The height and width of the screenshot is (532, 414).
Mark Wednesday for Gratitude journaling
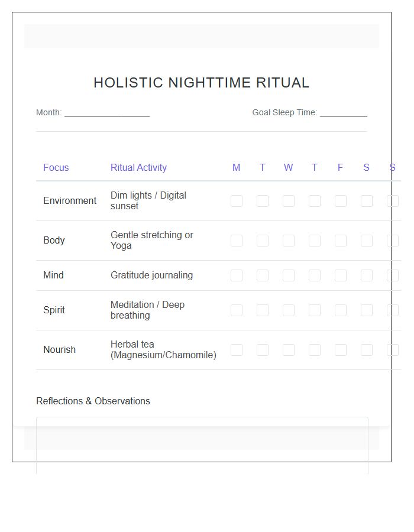[x=289, y=275]
